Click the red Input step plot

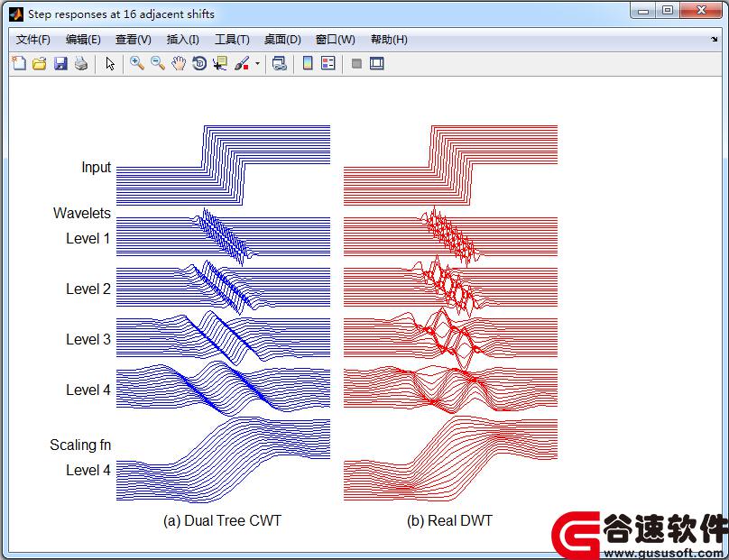click(x=450, y=165)
